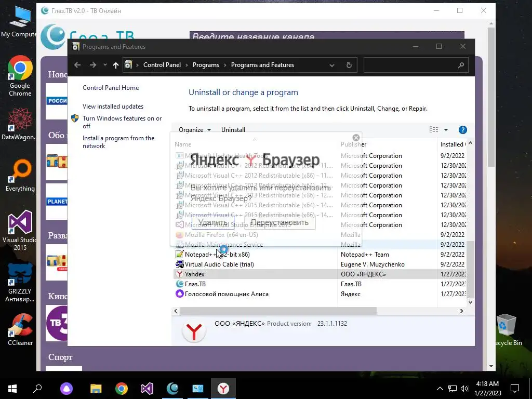The width and height of the screenshot is (532, 399).
Task: Select Глаз.ТВ in the program list
Action: click(x=320, y=284)
